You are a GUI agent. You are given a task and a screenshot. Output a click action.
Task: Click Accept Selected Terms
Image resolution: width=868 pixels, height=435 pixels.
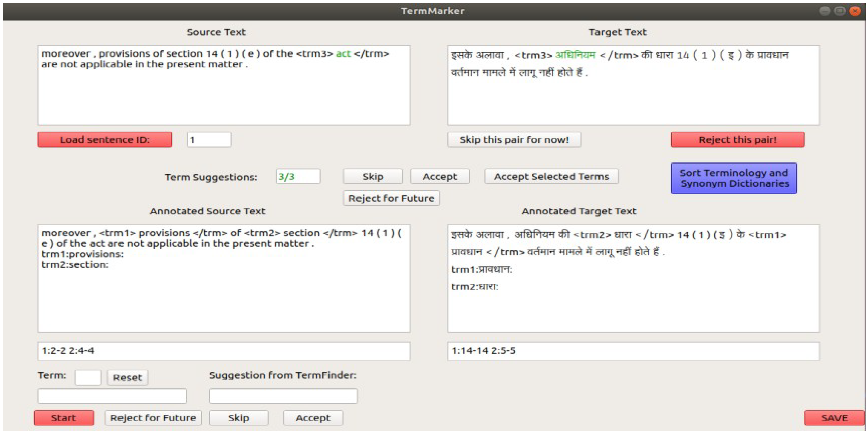[551, 176]
